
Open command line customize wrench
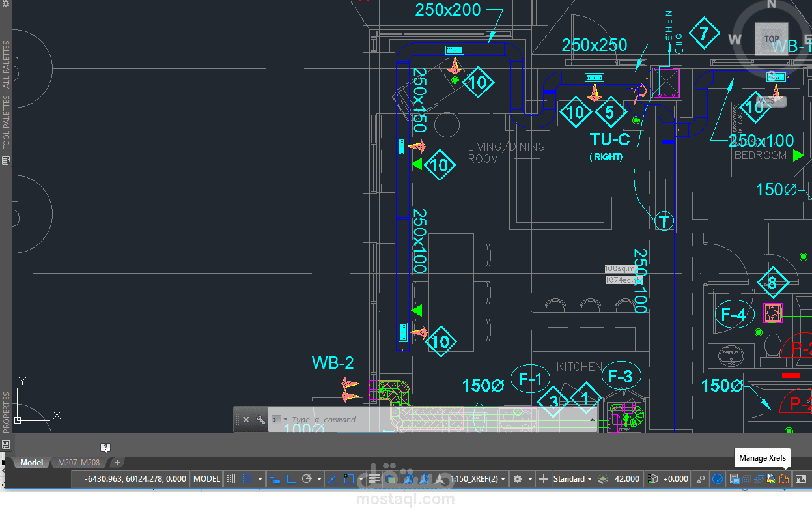tap(260, 420)
